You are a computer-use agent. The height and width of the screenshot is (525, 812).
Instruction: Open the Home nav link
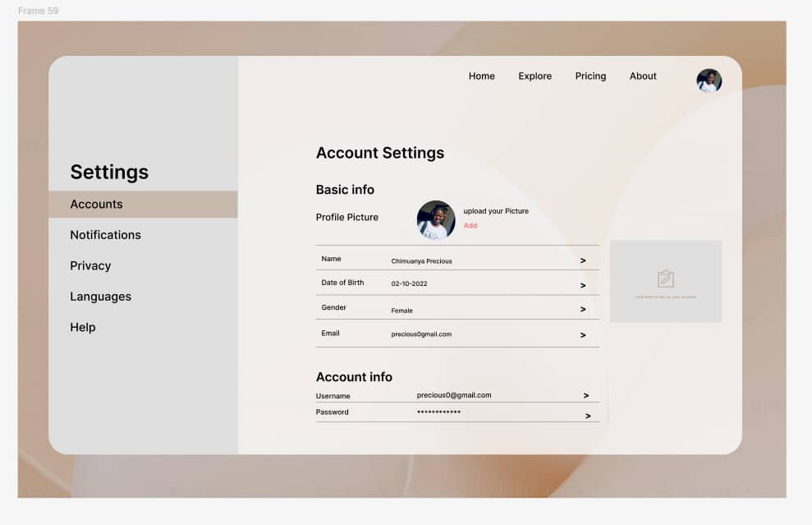[x=482, y=76]
